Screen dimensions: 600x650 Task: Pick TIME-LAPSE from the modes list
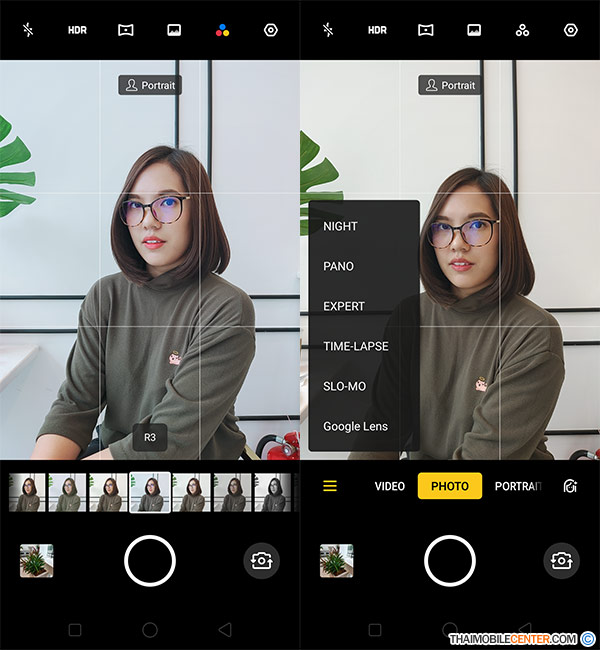pos(355,346)
